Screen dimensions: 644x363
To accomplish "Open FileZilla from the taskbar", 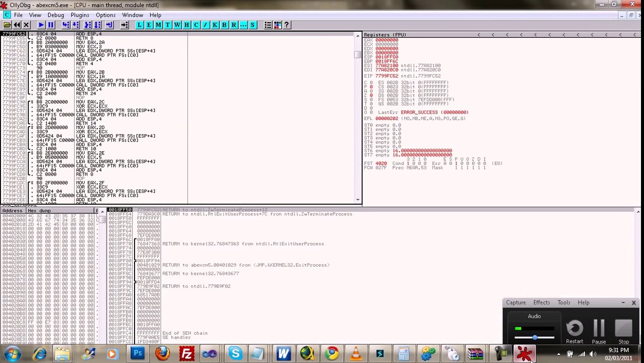I will pos(186,353).
